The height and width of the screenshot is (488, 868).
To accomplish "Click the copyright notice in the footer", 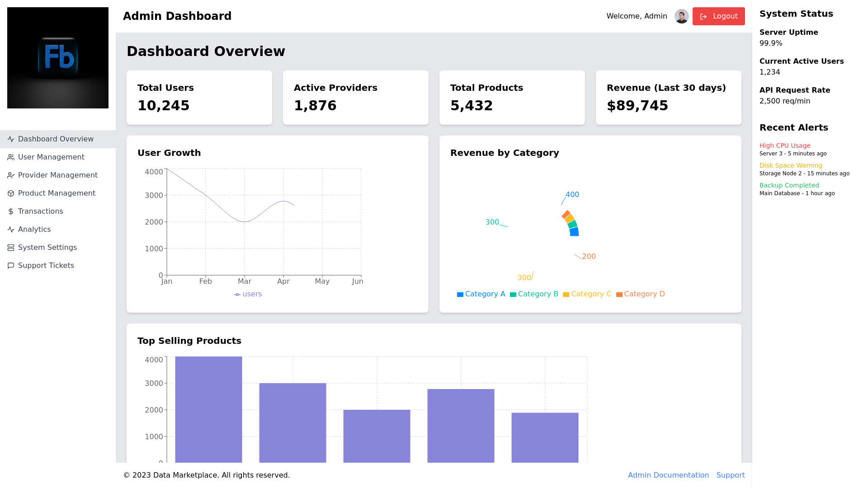I will pos(206,475).
